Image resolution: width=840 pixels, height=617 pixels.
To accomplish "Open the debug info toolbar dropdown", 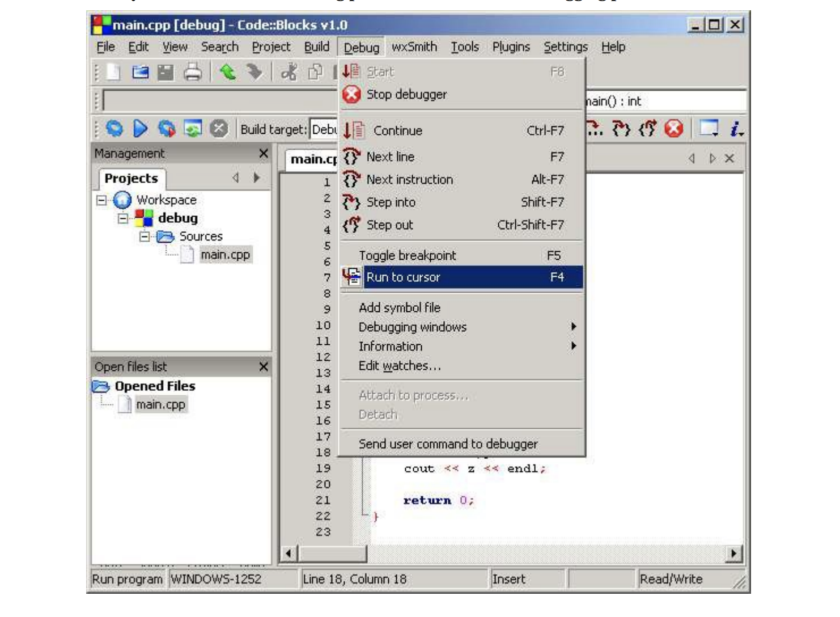I will click(736, 129).
